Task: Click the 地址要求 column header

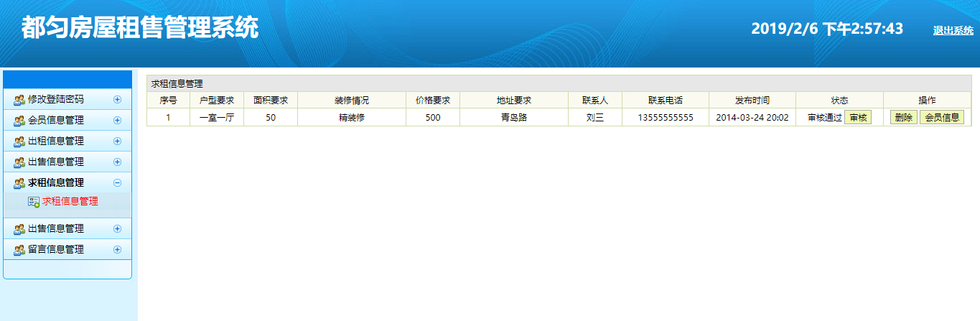Action: 514,100
